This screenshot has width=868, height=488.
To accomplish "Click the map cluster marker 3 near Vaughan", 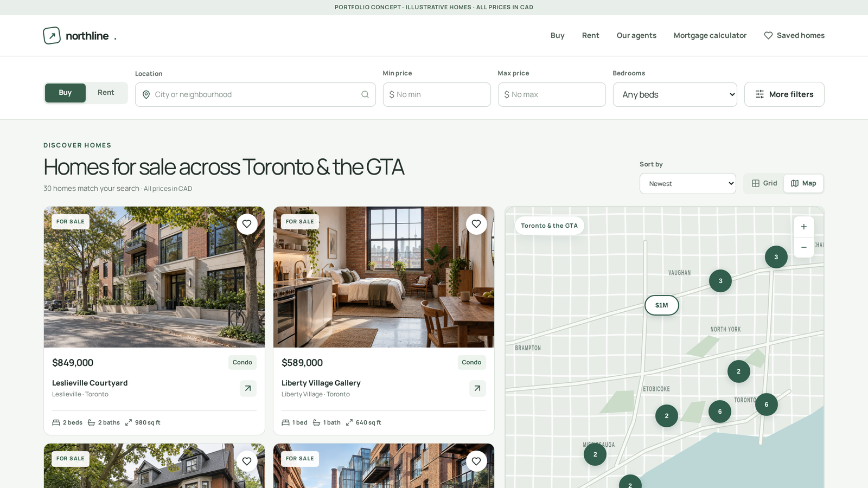I will [720, 281].
